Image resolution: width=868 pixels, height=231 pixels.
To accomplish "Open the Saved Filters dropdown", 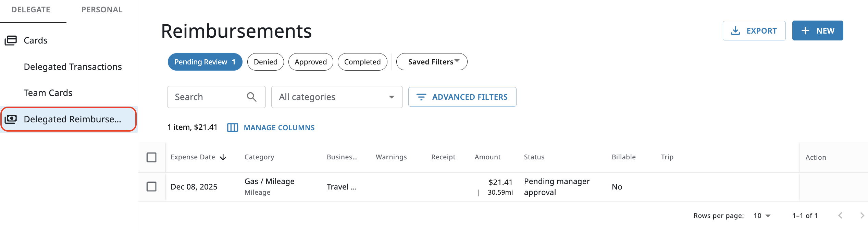I will pyautogui.click(x=432, y=62).
